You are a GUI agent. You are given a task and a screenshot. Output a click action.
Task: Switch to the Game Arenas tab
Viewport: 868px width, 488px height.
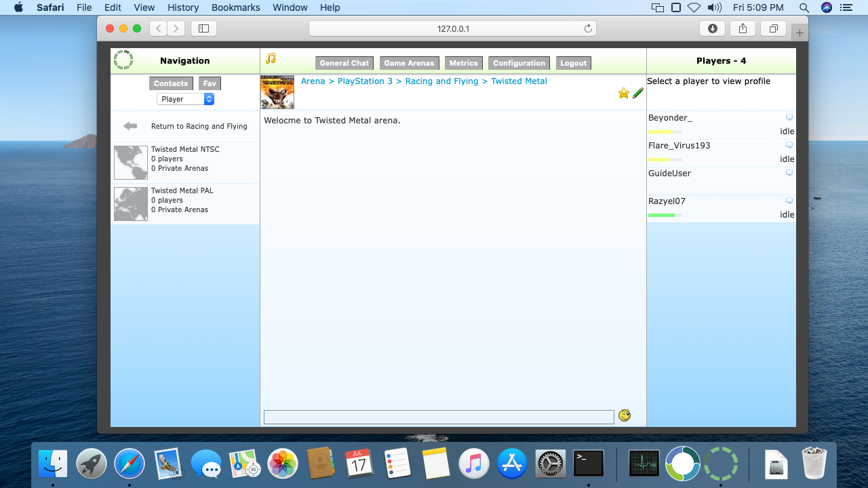(409, 63)
